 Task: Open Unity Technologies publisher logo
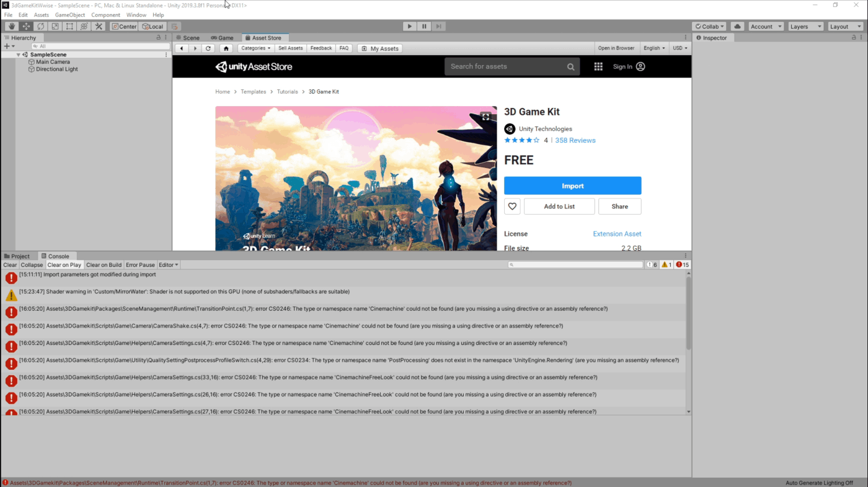pos(510,129)
